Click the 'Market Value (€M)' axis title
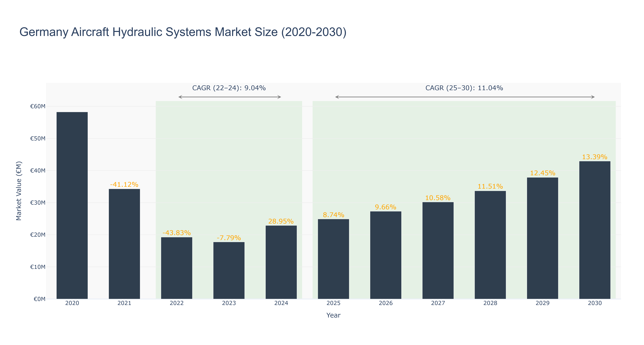 pos(19,191)
